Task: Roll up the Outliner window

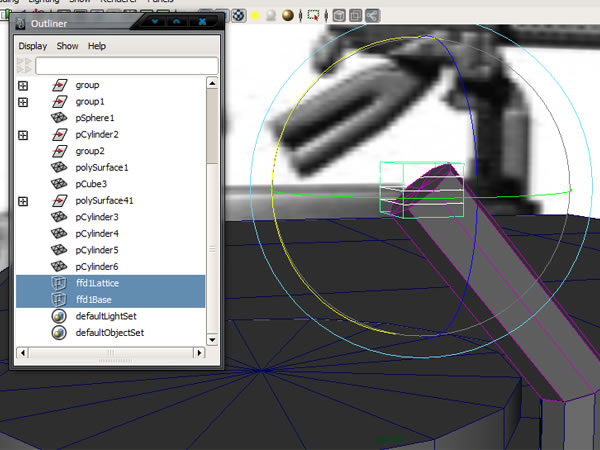Action: pyautogui.click(x=176, y=21)
